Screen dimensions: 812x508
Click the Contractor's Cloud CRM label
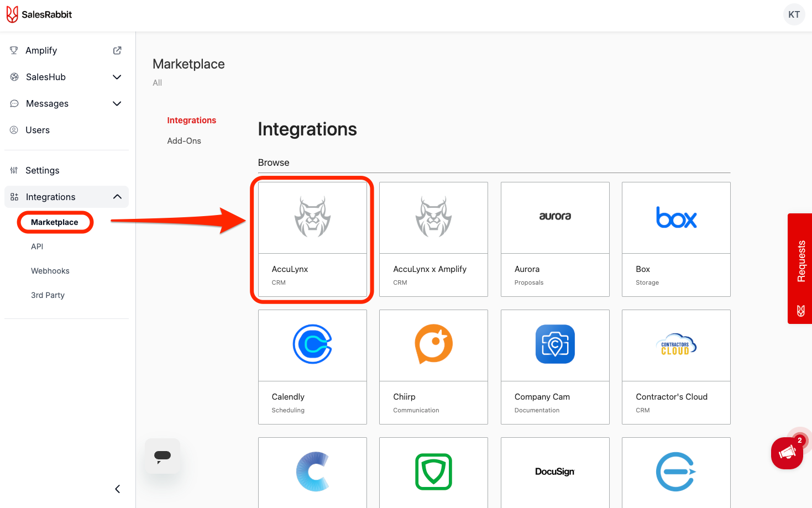[642, 410]
